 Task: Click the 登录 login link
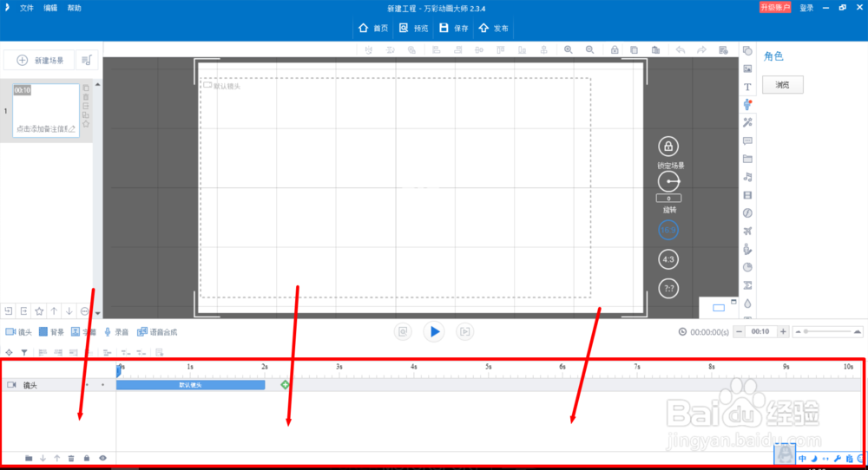point(806,8)
